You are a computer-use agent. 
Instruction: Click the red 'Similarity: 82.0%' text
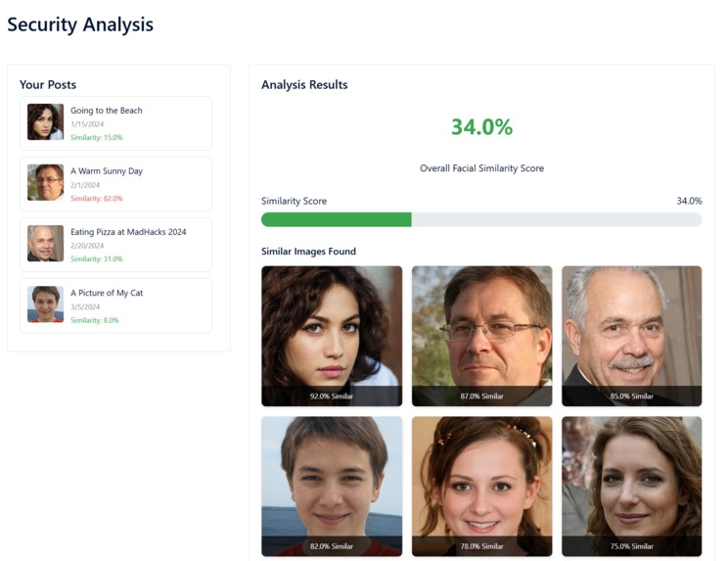tap(97, 199)
